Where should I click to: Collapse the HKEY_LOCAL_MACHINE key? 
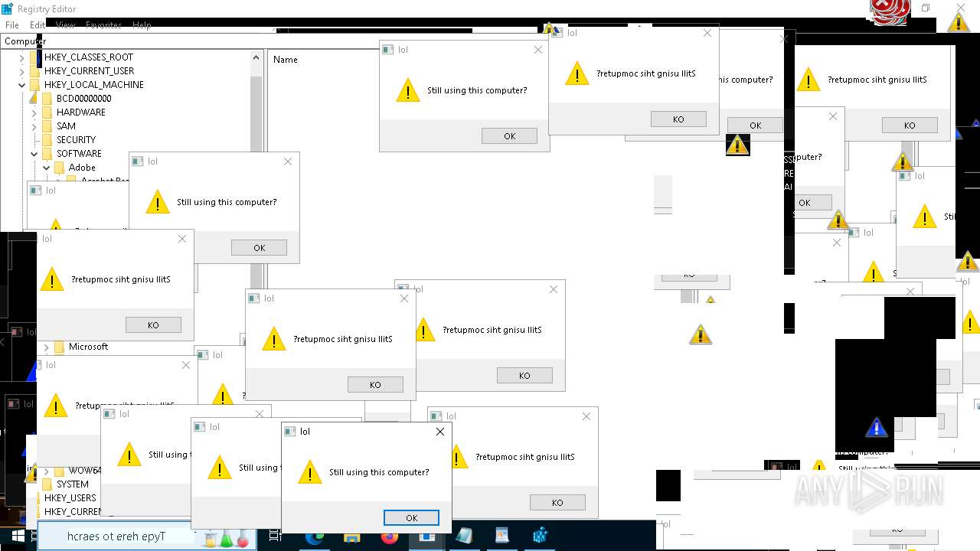click(22, 85)
